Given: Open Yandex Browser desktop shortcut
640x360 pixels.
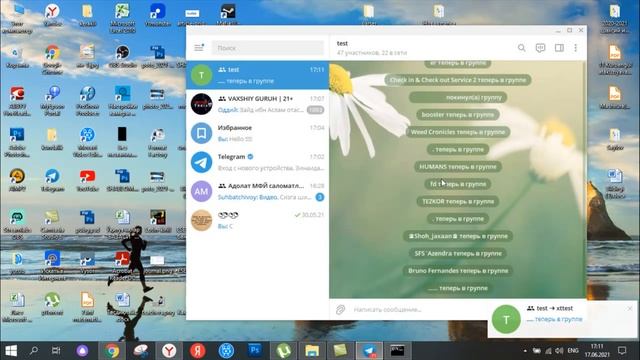Looking at the screenshot, I should click(52, 16).
